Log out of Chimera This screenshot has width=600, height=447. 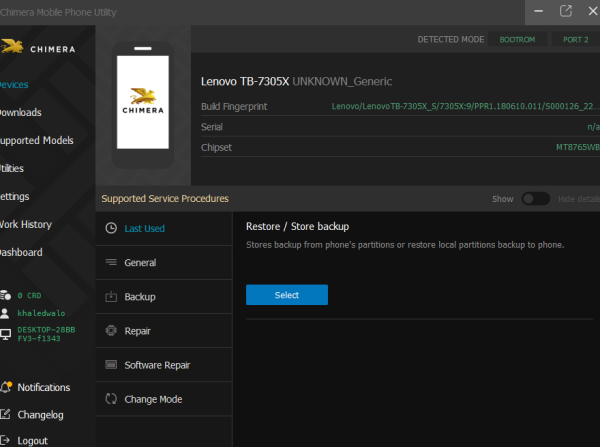[x=33, y=441]
